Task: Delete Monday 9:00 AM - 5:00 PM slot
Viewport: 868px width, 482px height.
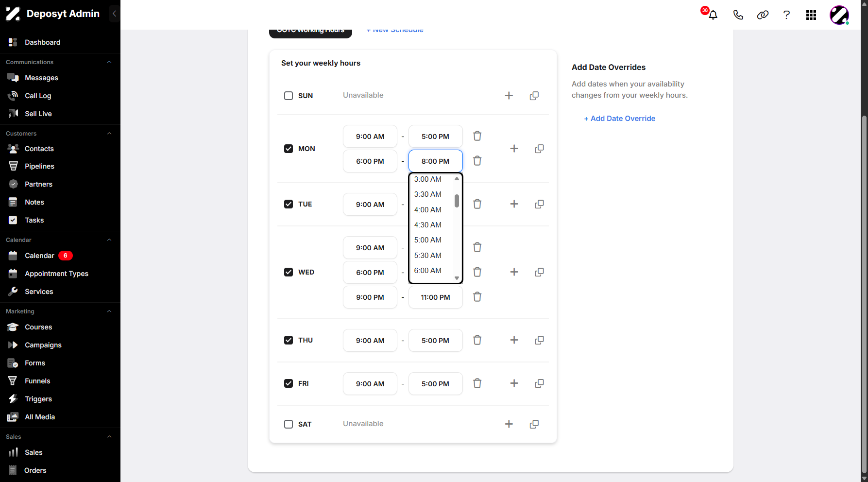Action: [477, 136]
